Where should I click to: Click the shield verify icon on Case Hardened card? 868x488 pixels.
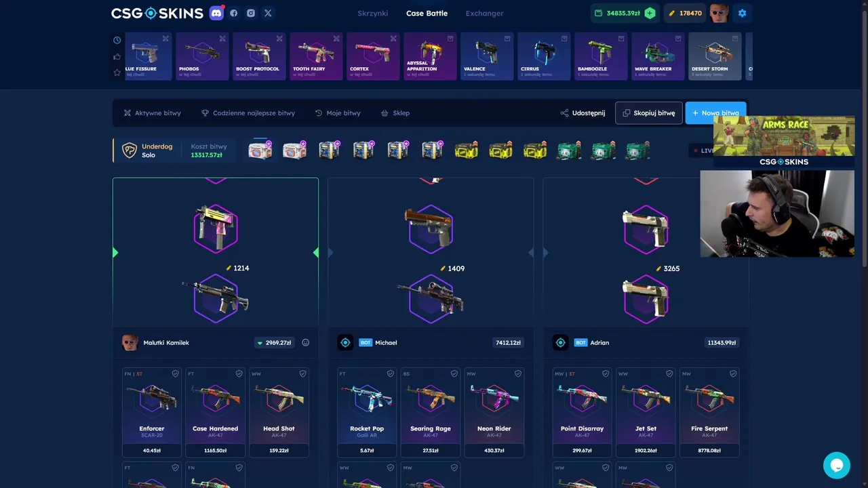tap(239, 373)
